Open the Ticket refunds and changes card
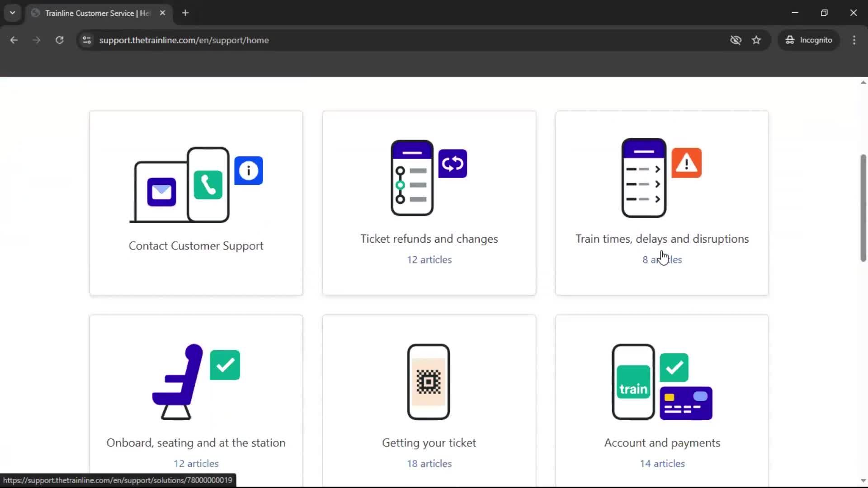Image resolution: width=868 pixels, height=488 pixels. pyautogui.click(x=429, y=202)
